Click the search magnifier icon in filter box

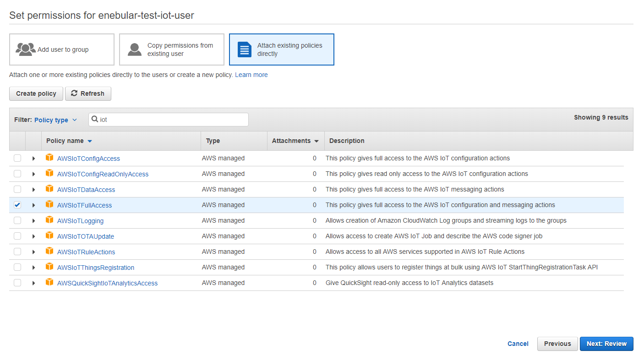[x=95, y=120]
